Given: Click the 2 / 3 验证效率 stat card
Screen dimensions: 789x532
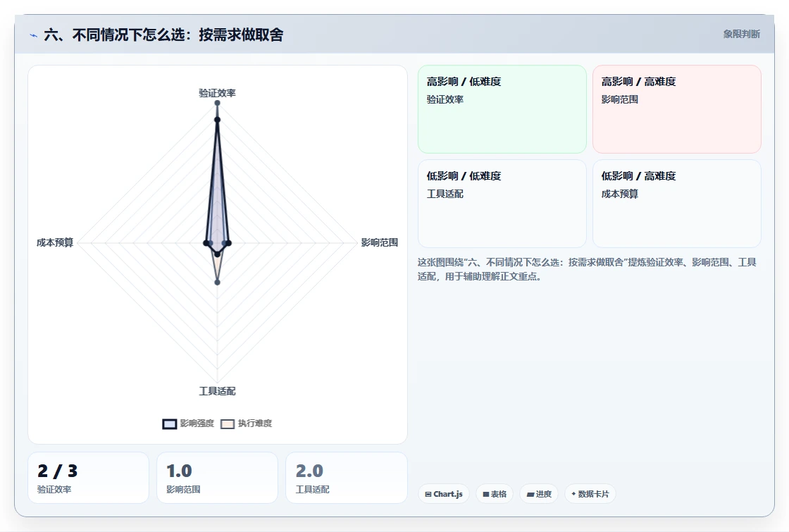Looking at the screenshot, I should pyautogui.click(x=89, y=478).
